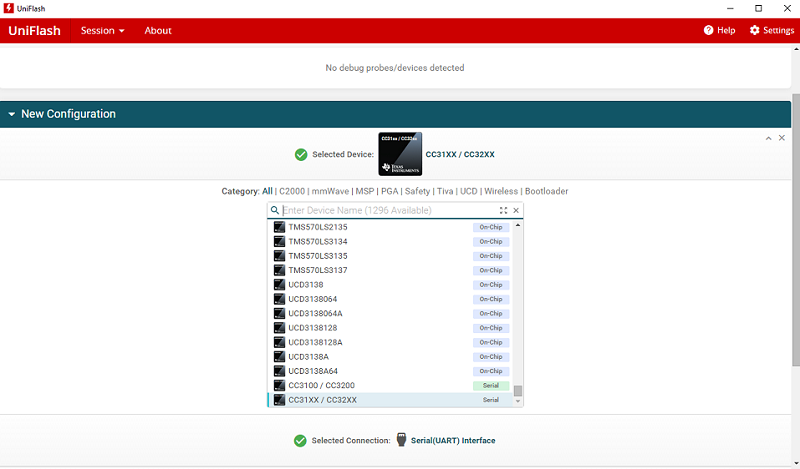Click the device list scrollbar up arrow

[518, 225]
